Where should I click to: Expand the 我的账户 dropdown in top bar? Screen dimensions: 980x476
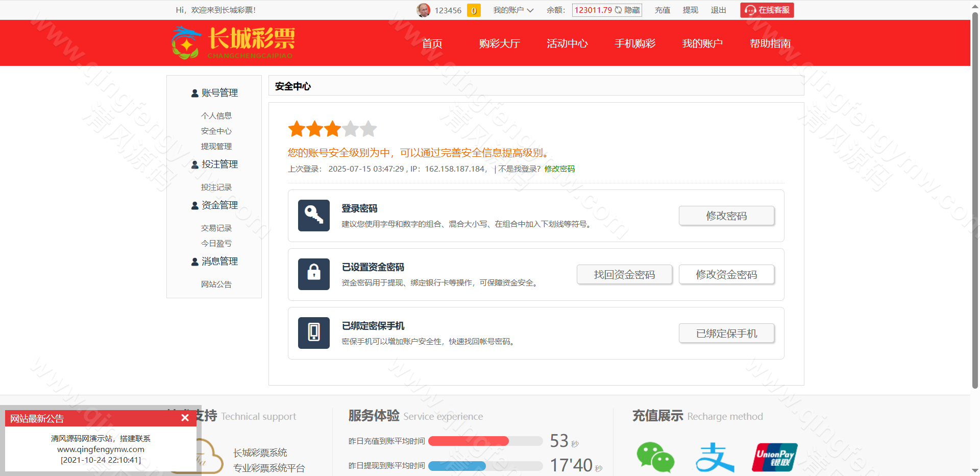click(x=513, y=10)
